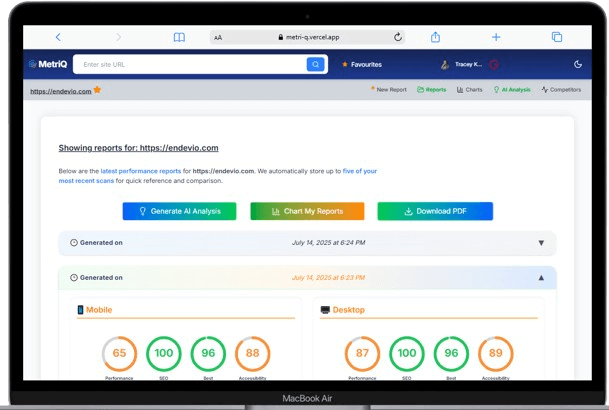Expand the 6:24 PM report arrow
Viewport: 609px width, 410px height.
click(x=541, y=243)
